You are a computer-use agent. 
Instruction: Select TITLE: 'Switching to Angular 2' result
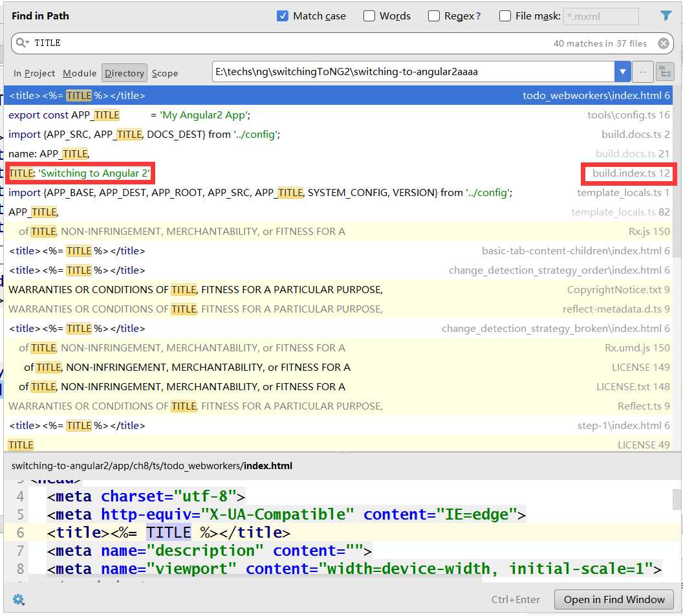click(338, 173)
